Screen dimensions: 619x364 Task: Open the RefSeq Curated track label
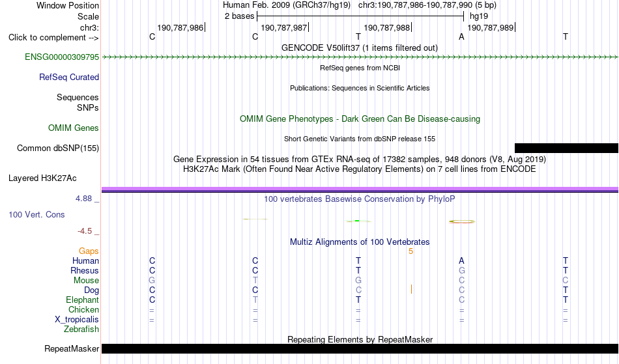point(69,77)
